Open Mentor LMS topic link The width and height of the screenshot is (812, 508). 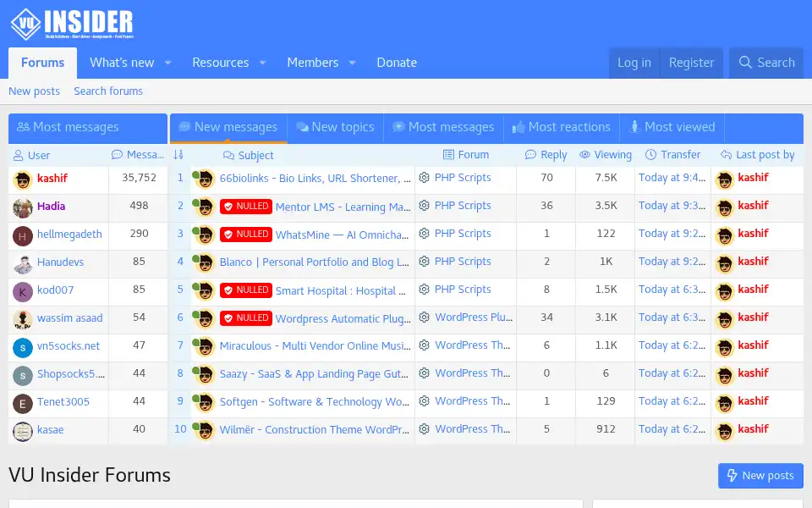point(343,207)
